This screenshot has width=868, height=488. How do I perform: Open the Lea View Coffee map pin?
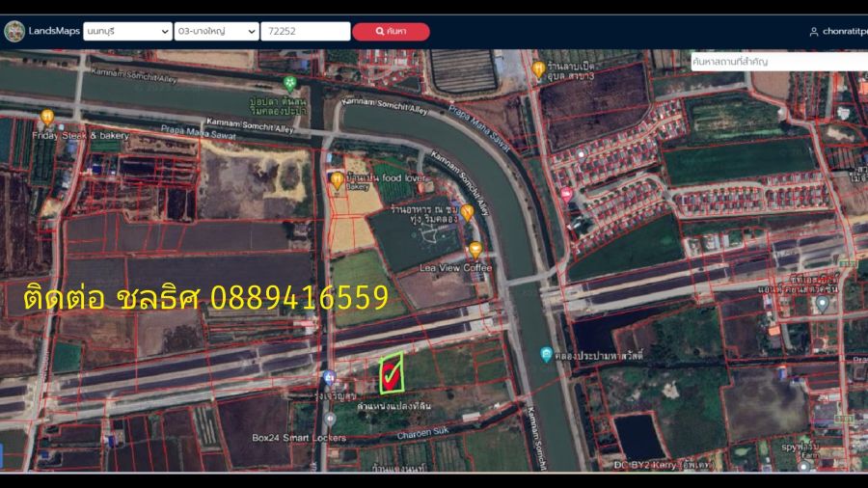coord(475,250)
